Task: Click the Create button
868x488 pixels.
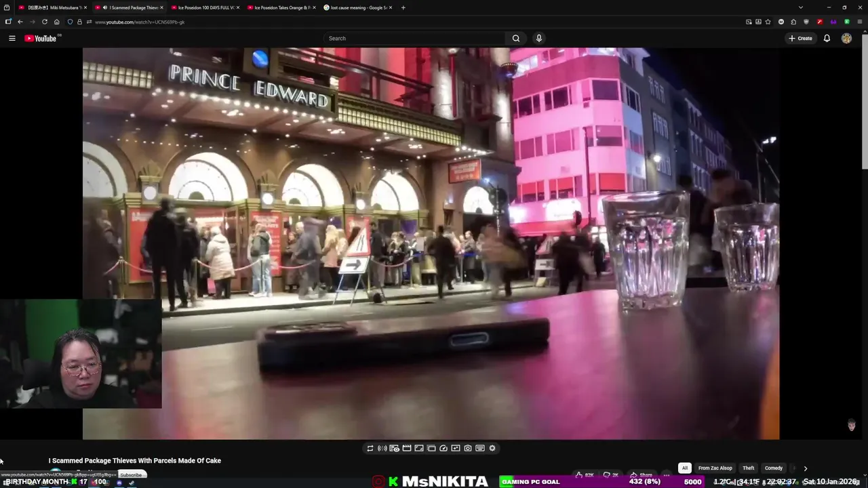Action: coord(800,39)
